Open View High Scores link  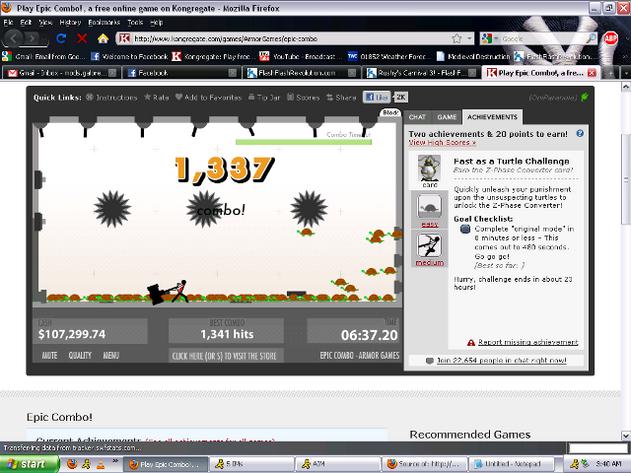coord(442,143)
